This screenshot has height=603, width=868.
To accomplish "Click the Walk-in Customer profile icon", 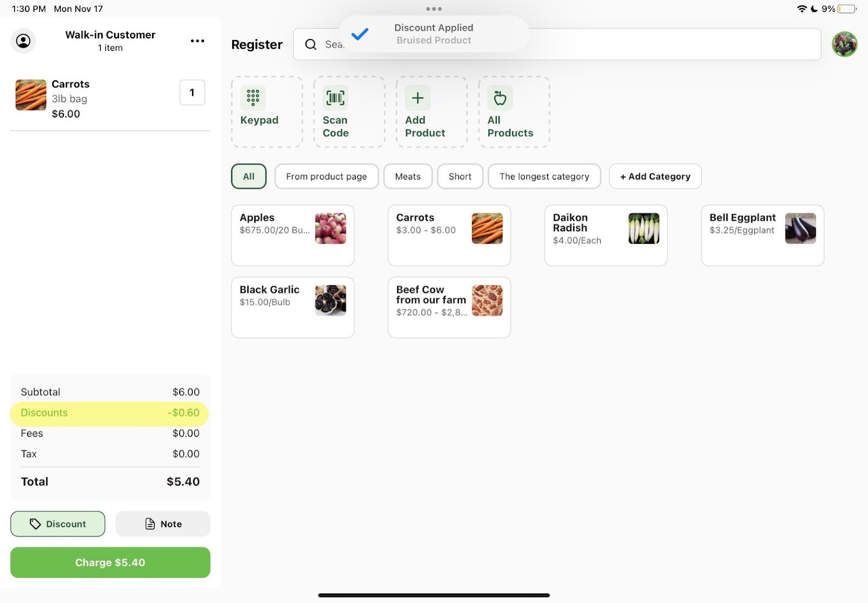I will (23, 41).
